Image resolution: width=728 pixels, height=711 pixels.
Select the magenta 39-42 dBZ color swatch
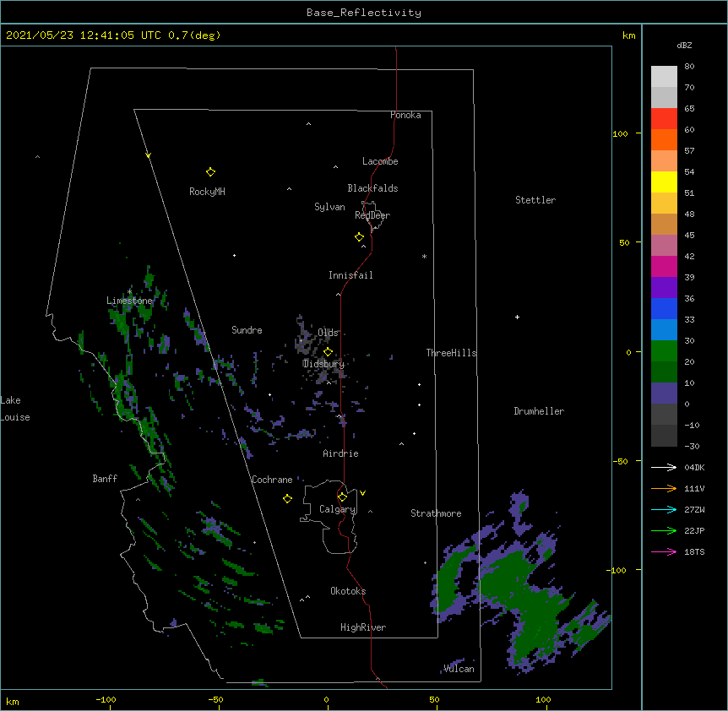664,266
